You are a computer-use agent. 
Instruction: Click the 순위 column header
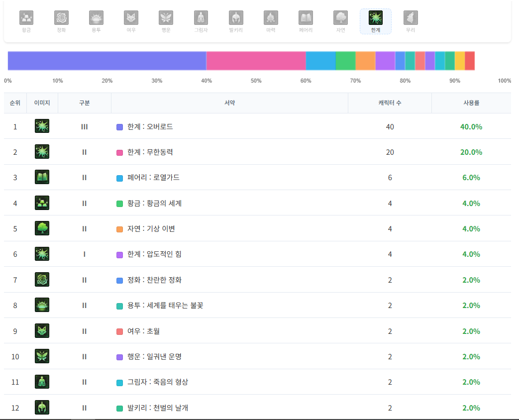coord(15,103)
